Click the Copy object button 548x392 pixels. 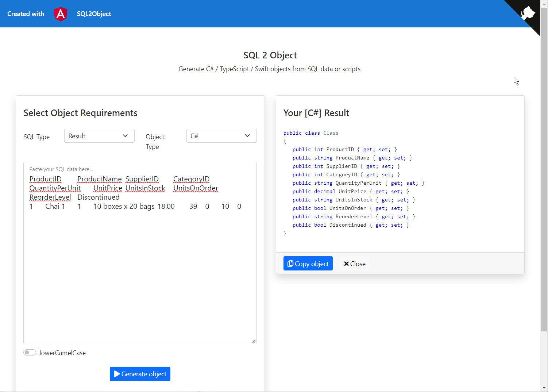[x=308, y=263]
